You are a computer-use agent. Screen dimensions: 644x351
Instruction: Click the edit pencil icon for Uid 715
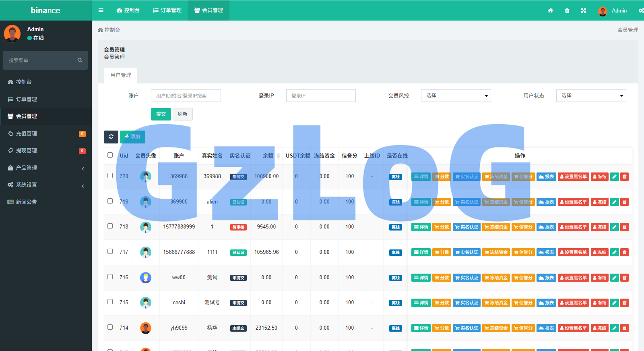click(615, 303)
